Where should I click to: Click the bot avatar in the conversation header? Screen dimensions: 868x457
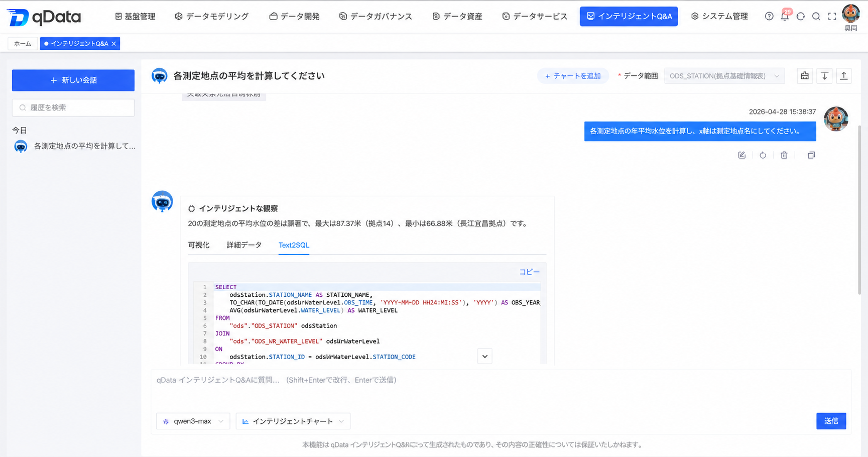pyautogui.click(x=160, y=76)
